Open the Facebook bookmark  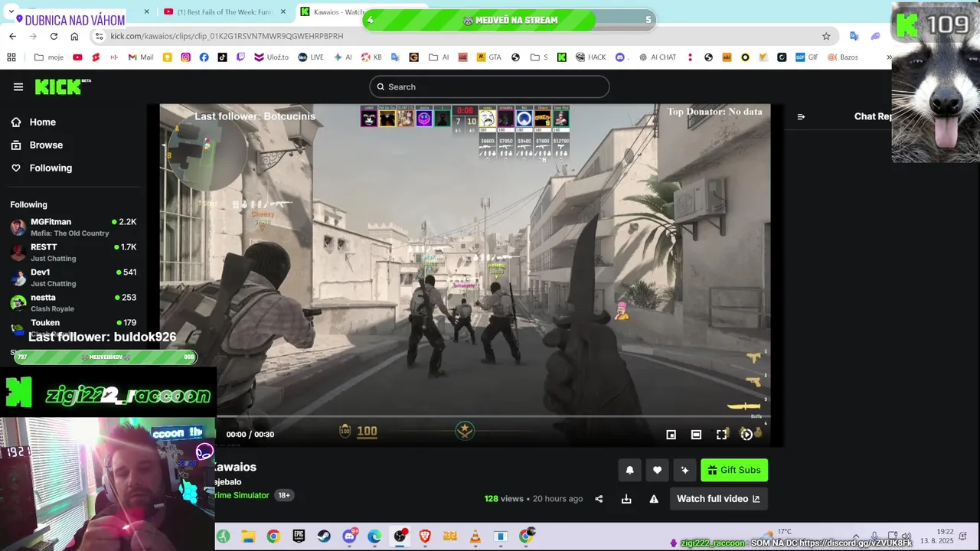204,57
